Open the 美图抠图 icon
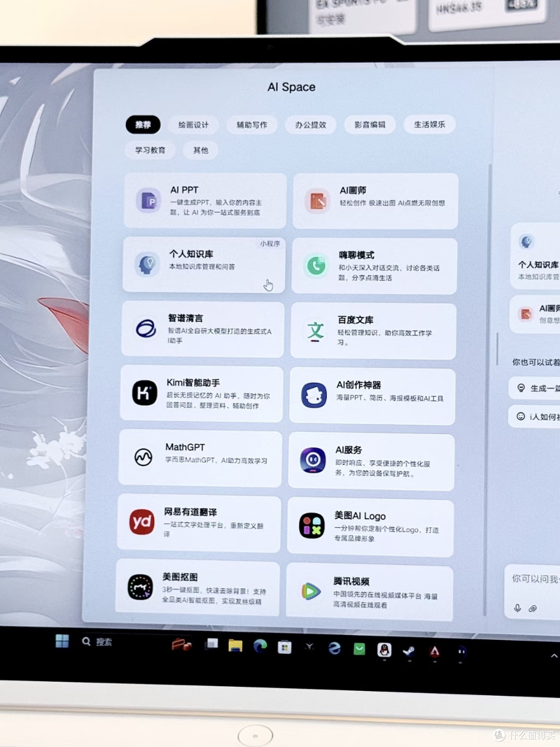The width and height of the screenshot is (560, 747). (140, 587)
